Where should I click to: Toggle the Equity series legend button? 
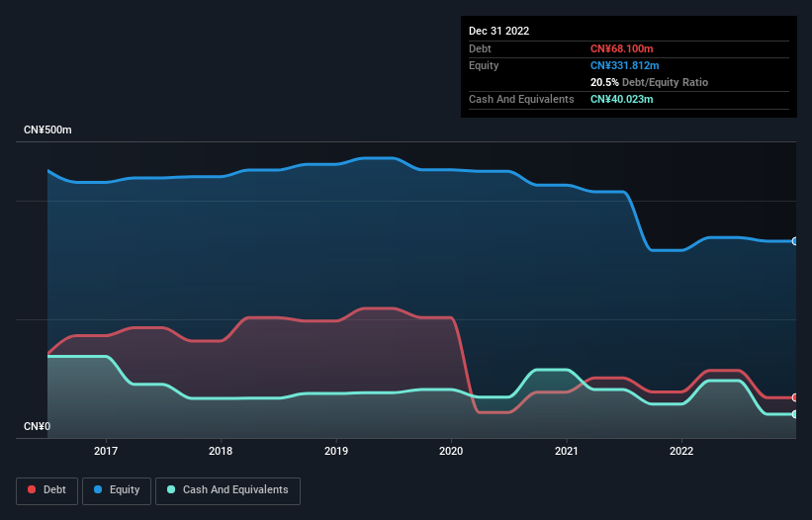pyautogui.click(x=117, y=490)
